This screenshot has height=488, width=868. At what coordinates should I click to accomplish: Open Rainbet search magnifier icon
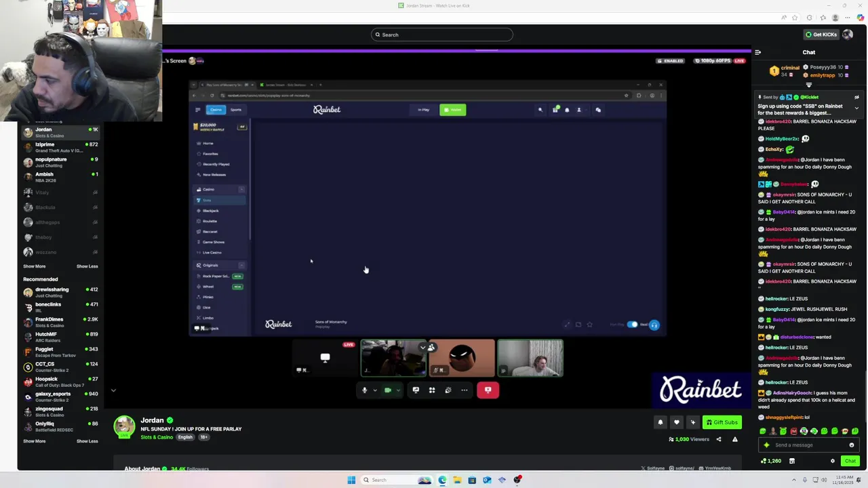(540, 109)
